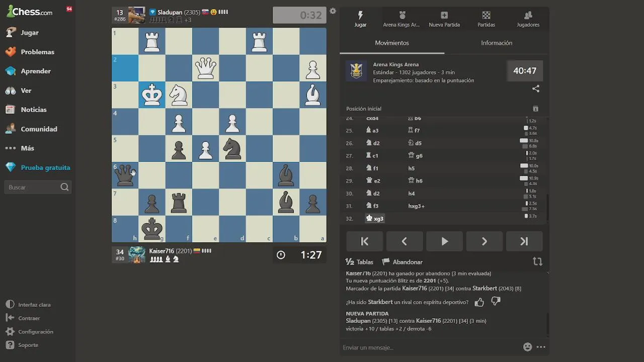644x362 pixels.
Task: Select move Kxg3 in move list
Action: [x=375, y=219]
